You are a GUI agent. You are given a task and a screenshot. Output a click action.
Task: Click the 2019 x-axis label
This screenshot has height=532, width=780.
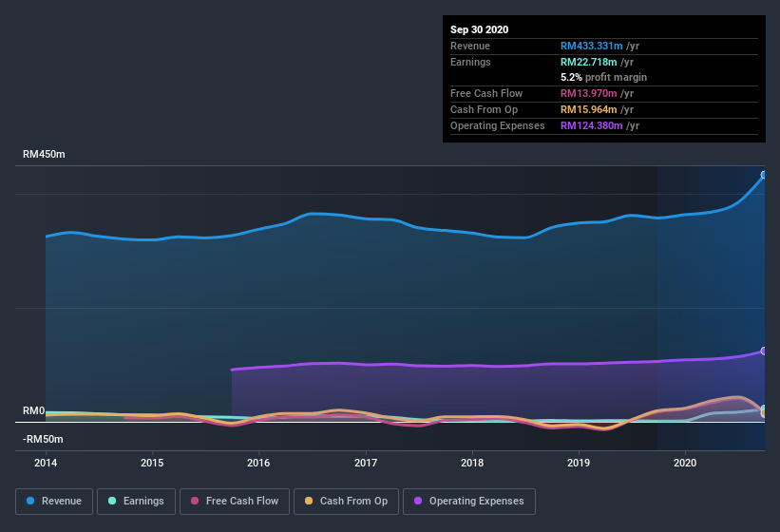(x=579, y=463)
